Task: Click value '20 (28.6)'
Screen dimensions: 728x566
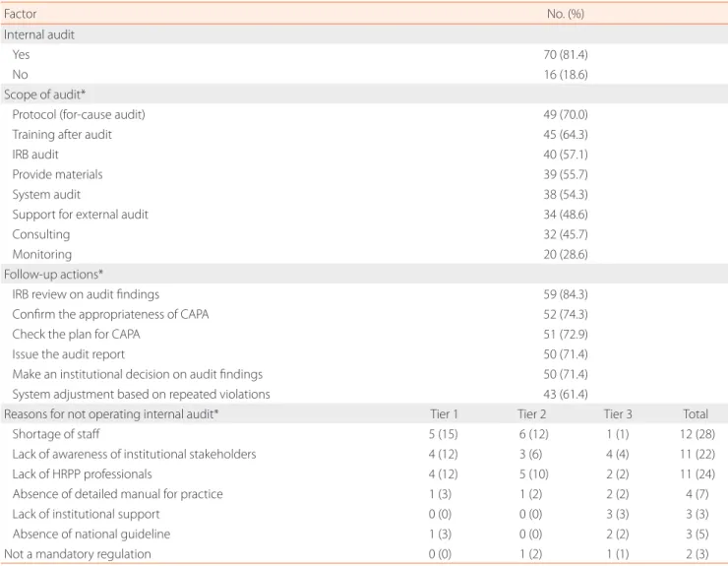Action: pos(566,255)
